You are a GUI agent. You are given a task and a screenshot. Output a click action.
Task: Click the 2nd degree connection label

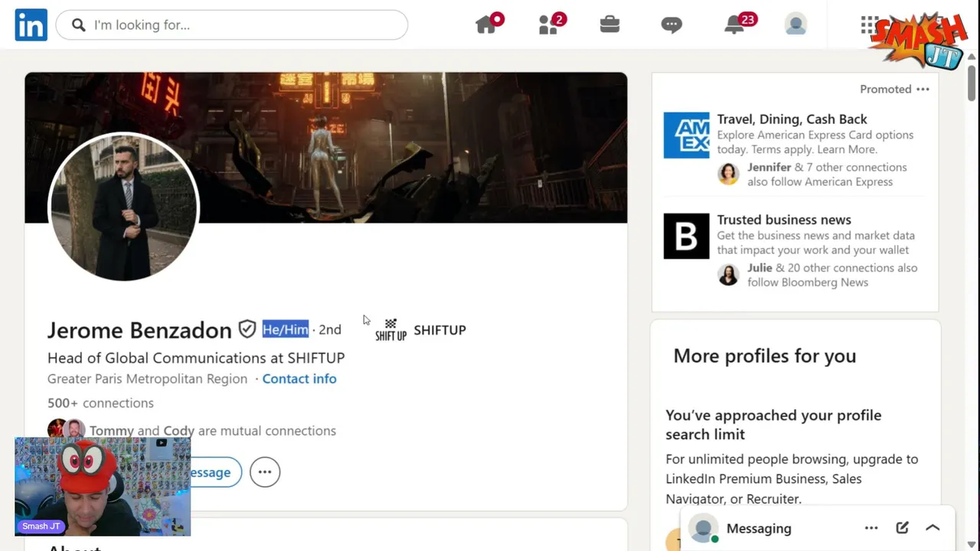(x=330, y=330)
